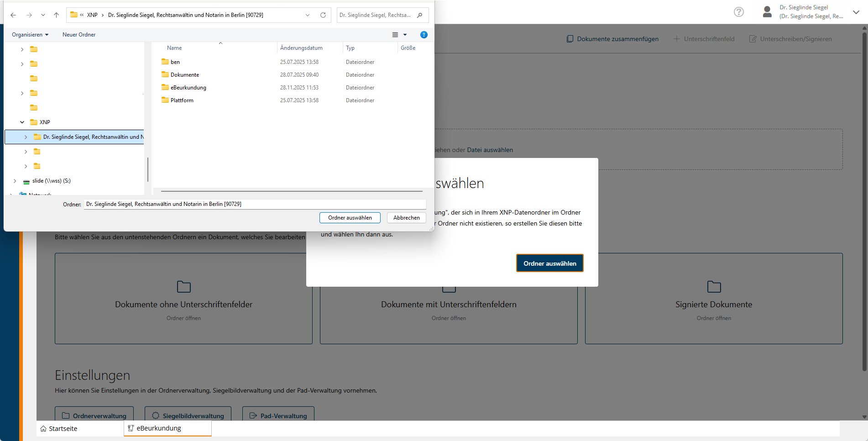Image resolution: width=868 pixels, height=441 pixels.
Task: Click the search magnifier icon
Action: (x=420, y=15)
